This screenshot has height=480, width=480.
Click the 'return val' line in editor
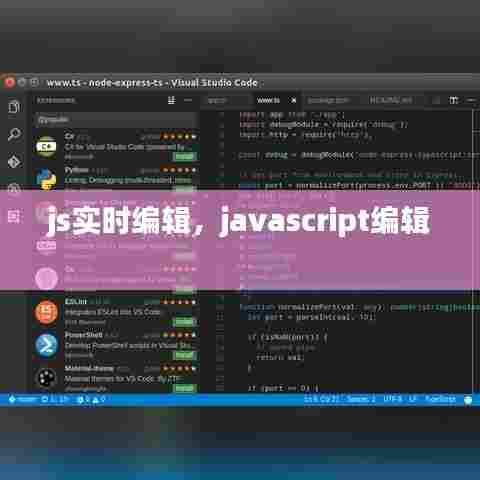point(280,358)
